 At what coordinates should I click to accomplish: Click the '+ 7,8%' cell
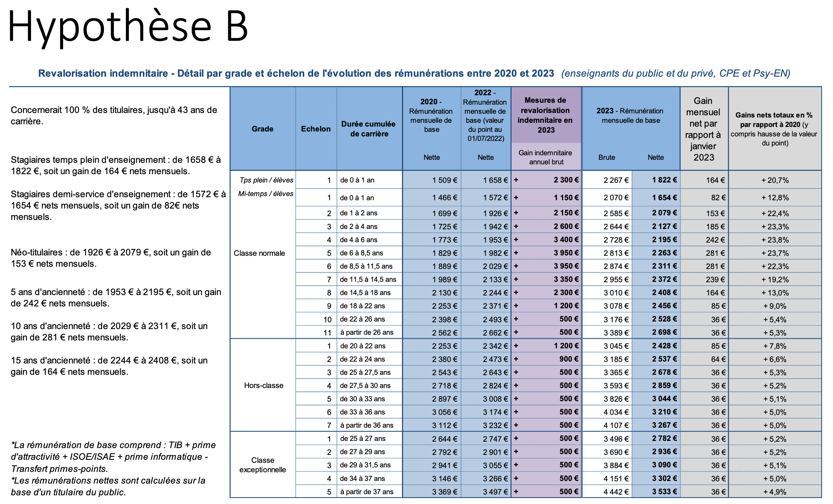775,346
